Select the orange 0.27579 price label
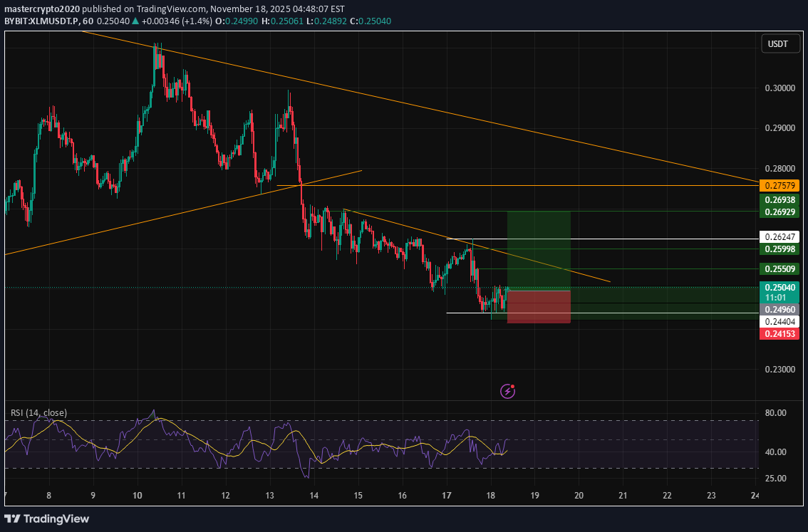 (780, 185)
